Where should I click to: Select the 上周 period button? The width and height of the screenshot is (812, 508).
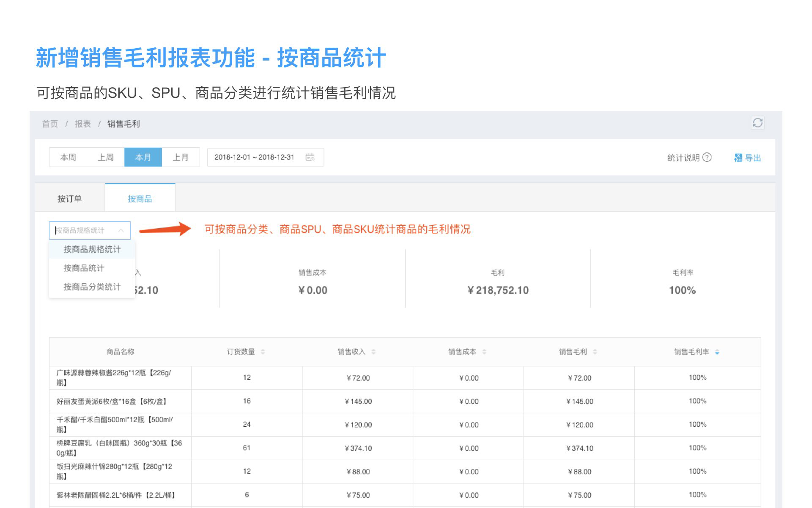[106, 157]
